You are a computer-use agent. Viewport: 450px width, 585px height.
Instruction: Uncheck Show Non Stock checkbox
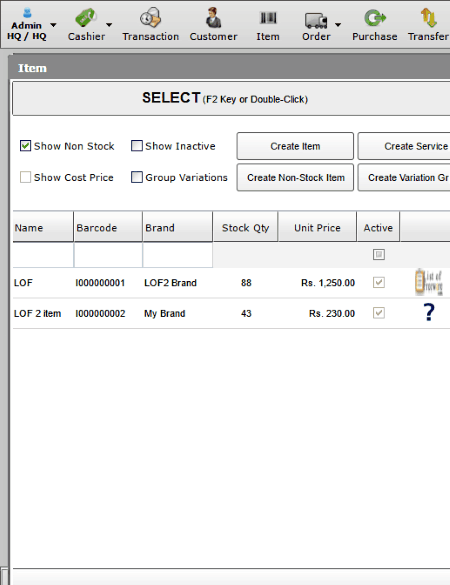[25, 146]
